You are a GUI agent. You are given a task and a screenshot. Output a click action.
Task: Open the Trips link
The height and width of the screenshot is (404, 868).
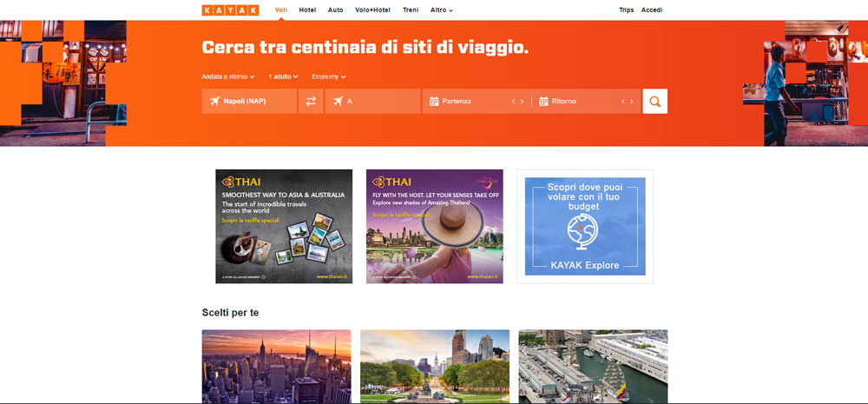click(626, 10)
